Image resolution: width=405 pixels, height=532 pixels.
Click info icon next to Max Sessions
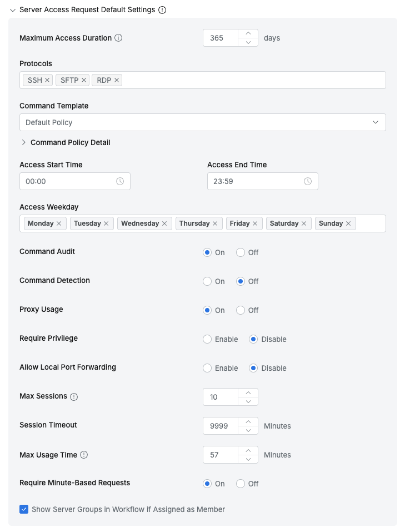74,397
